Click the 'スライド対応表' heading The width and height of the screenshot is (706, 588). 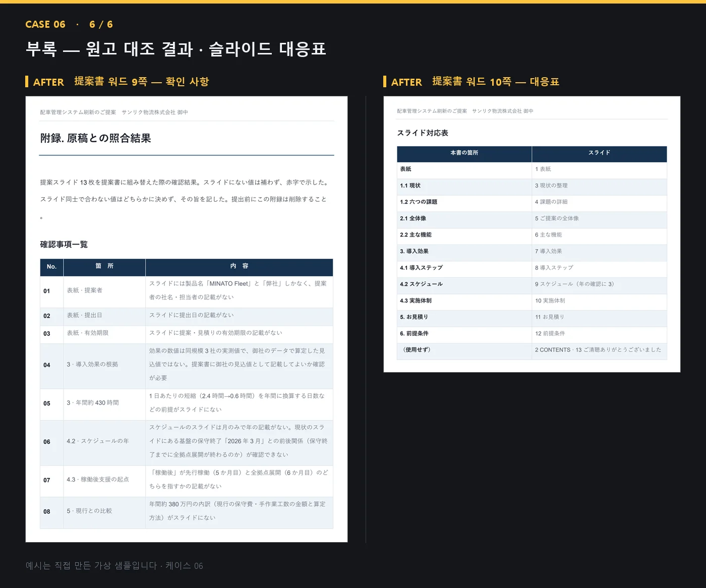[423, 133]
